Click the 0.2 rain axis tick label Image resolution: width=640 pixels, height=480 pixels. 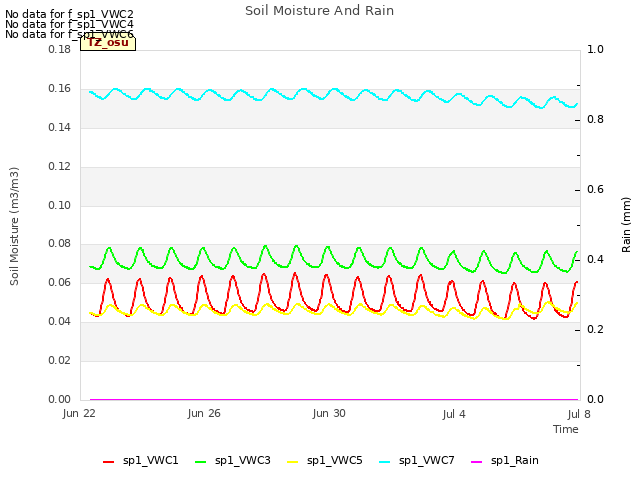595,329
